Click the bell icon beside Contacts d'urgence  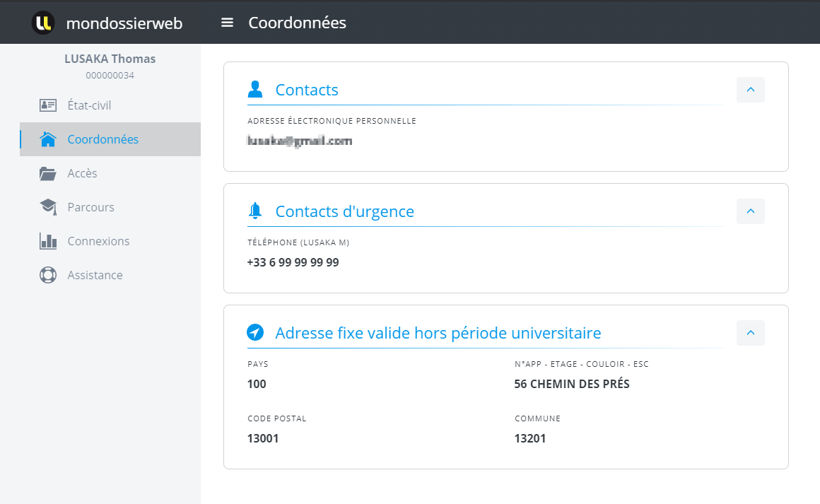pos(255,211)
